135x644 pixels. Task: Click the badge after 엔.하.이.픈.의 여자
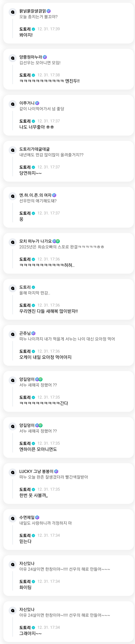[54, 195]
